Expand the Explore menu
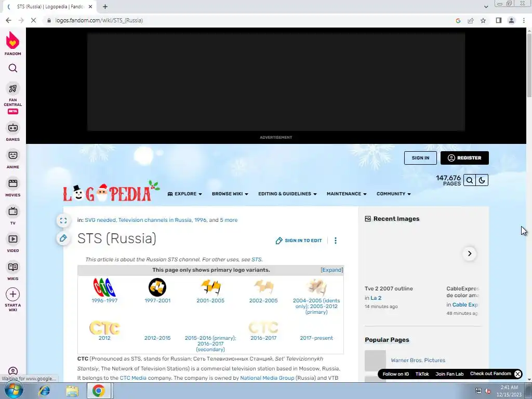 (x=185, y=194)
